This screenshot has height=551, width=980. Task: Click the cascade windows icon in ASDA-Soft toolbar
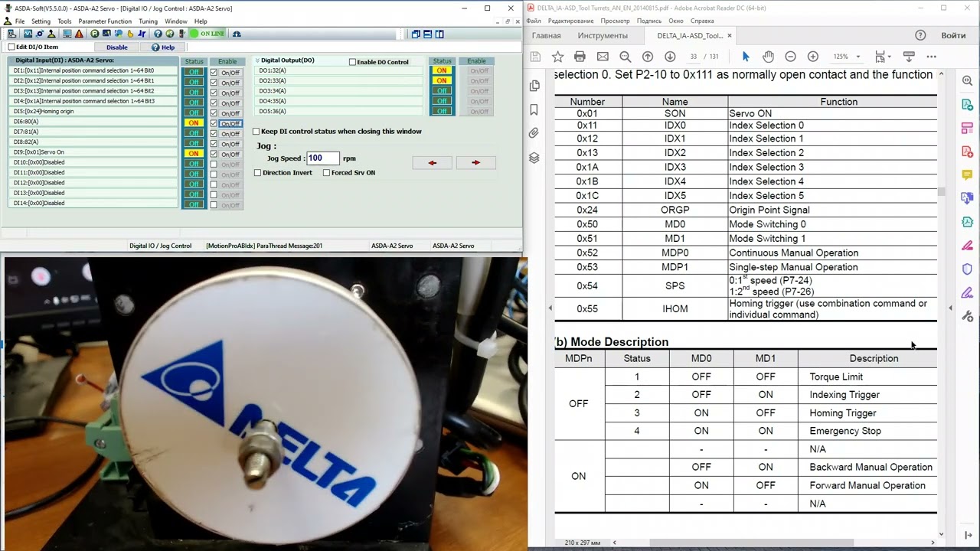[x=416, y=34]
